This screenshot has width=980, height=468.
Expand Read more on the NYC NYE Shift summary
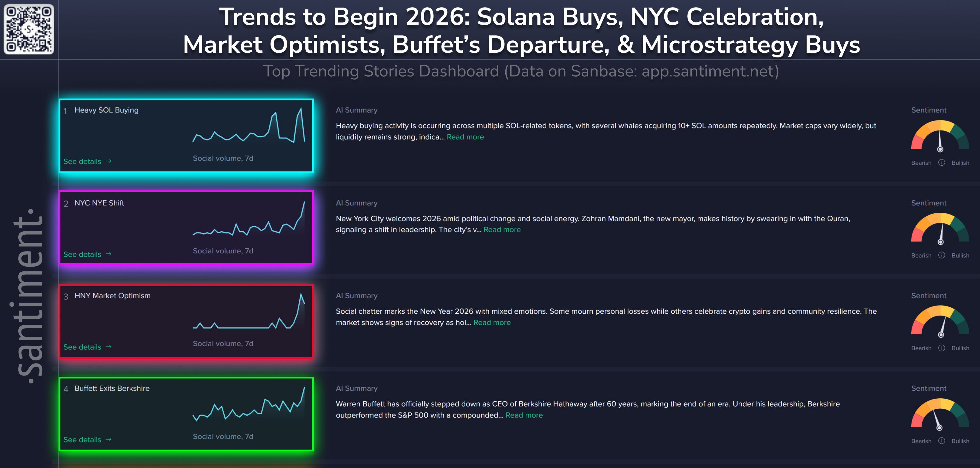coord(502,229)
